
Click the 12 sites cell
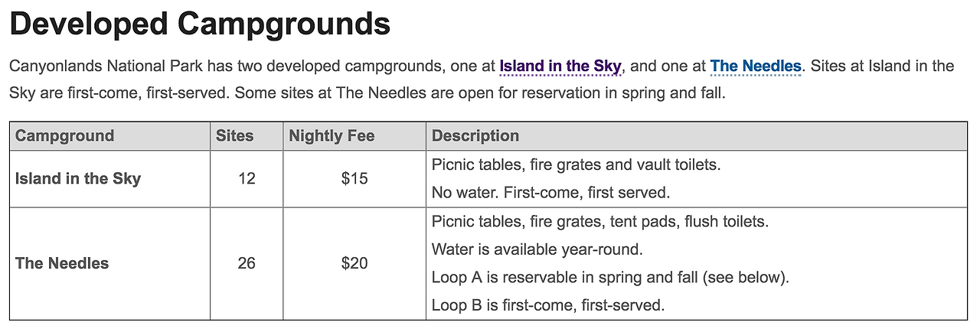click(247, 179)
